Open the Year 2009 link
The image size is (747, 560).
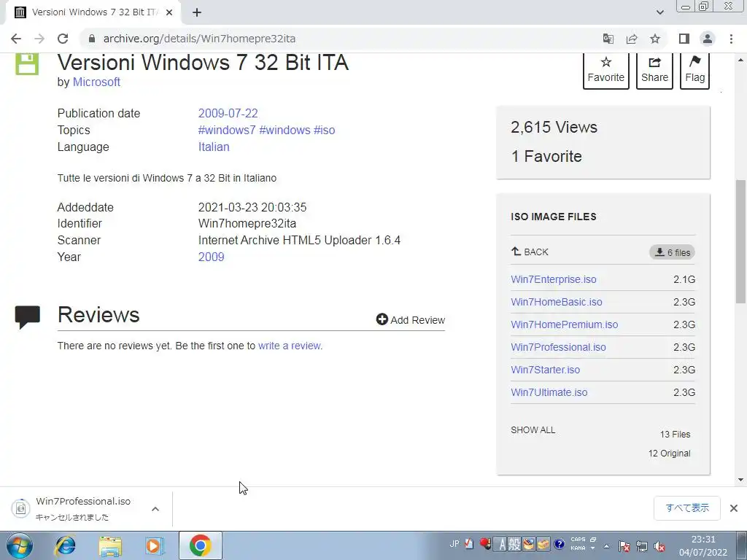coord(211,257)
